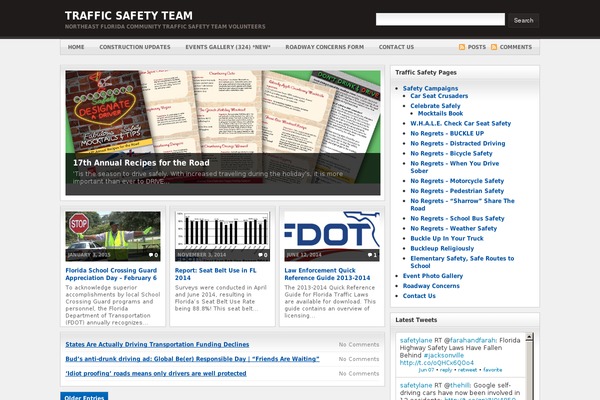Click No Comments beside the 'Idiot proofing' post
This screenshot has height=400, width=600.
pyautogui.click(x=359, y=374)
